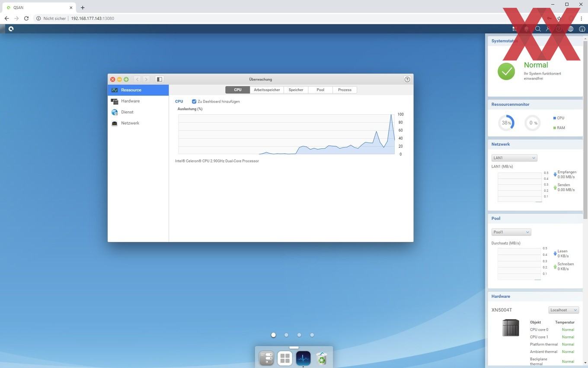This screenshot has width=588, height=368.
Task: Switch to the Pool tab
Action: (320, 90)
